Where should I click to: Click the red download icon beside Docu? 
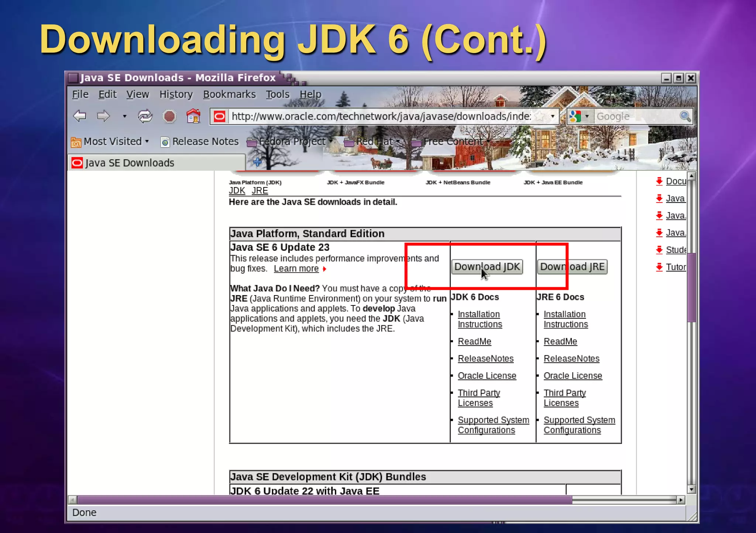click(x=659, y=181)
